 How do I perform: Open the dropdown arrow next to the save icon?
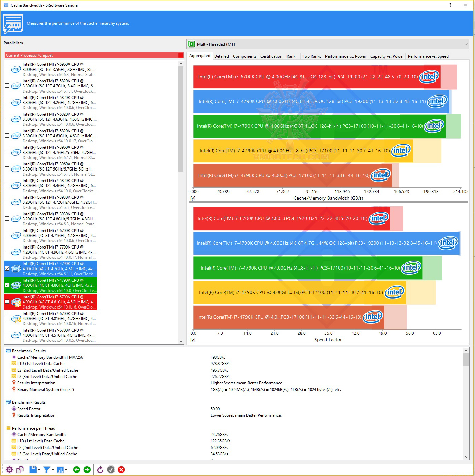pyautogui.click(x=39, y=470)
